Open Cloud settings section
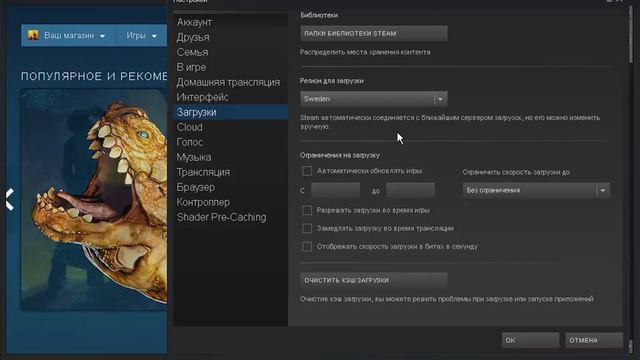 tap(230, 127)
